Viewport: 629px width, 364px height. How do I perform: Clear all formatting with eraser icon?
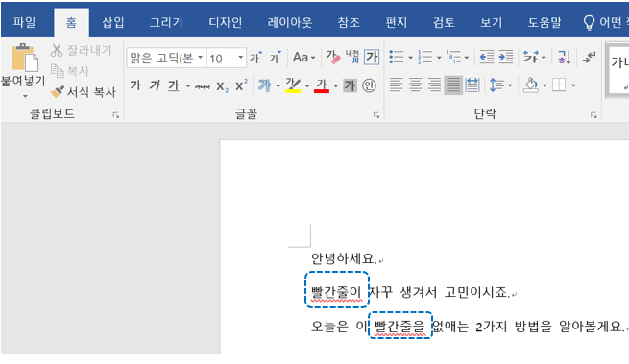tap(333, 58)
